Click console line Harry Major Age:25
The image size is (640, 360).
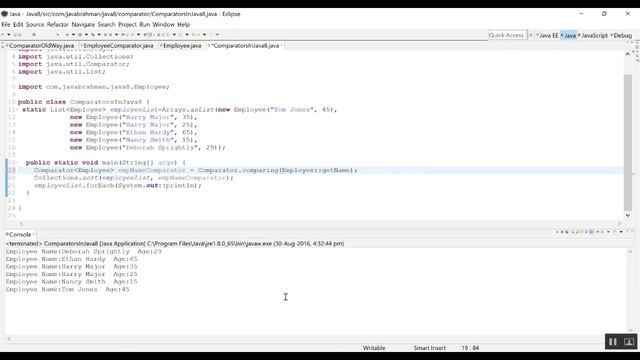(71, 274)
